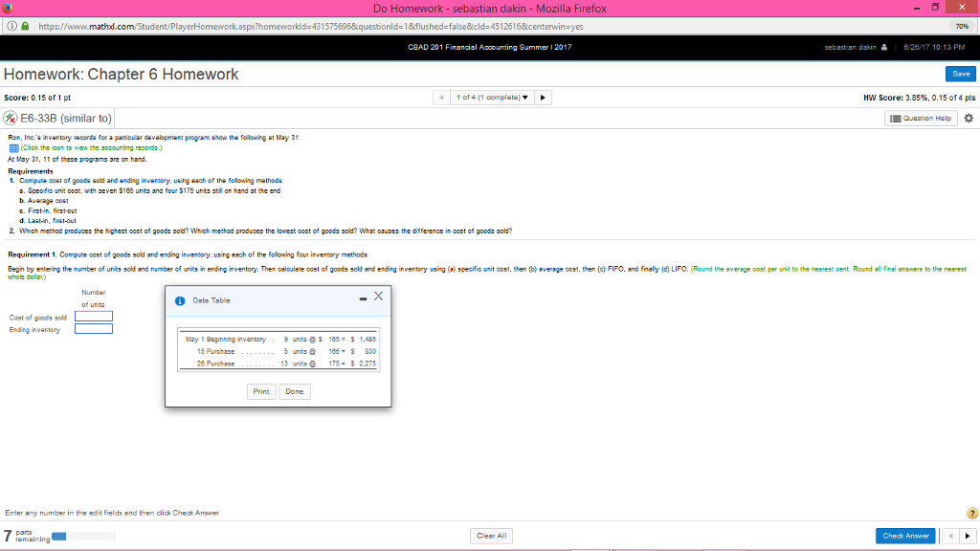Click Print in the Data Table dialog
The image size is (980, 551).
coord(261,391)
